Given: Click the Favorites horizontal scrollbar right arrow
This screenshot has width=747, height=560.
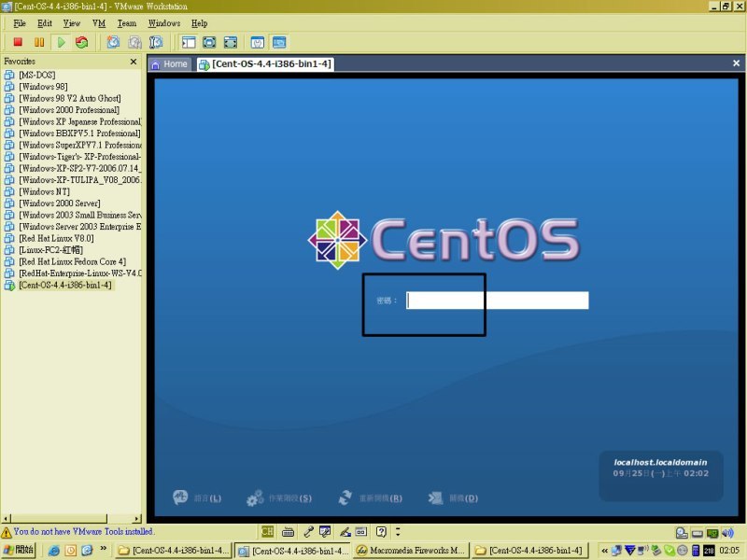Looking at the screenshot, I should click(137, 518).
